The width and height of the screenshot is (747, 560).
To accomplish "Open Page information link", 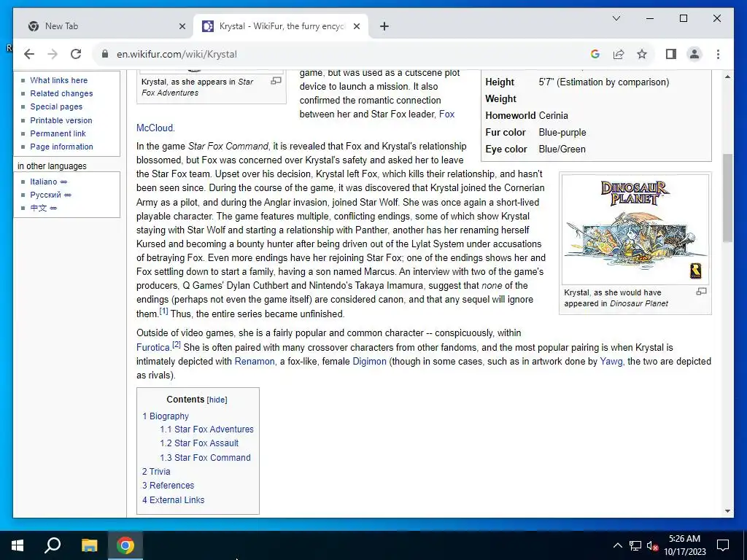I will pos(61,147).
